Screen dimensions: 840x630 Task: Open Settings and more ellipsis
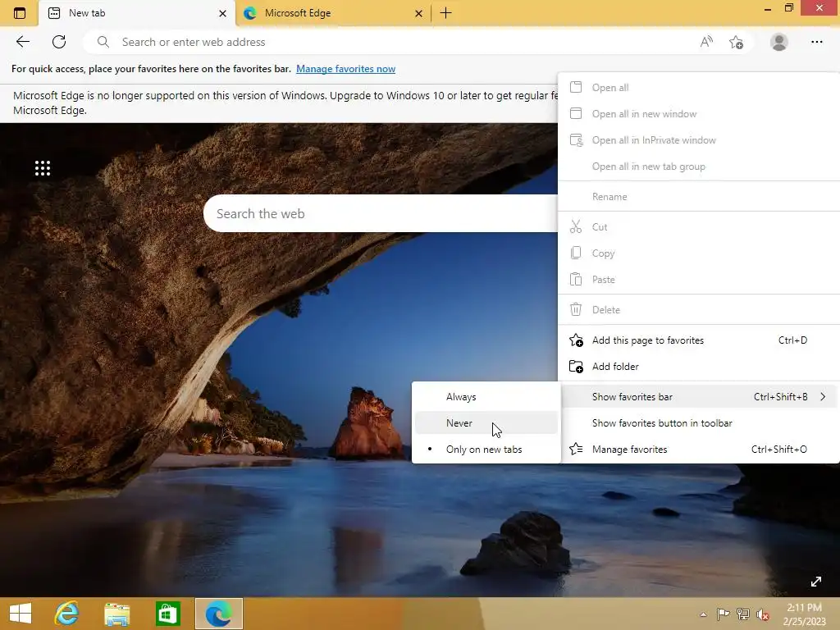coord(816,42)
